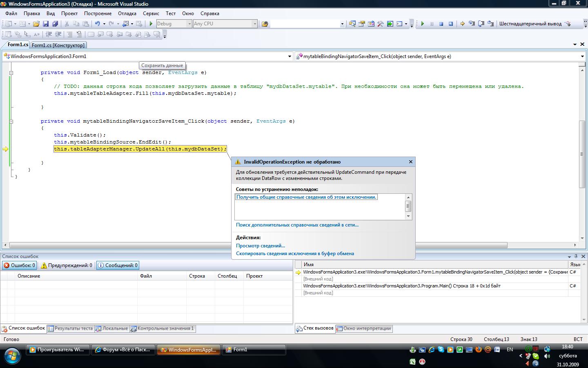The height and width of the screenshot is (368, 588).
Task: Open the Отладка menu
Action: pyautogui.click(x=127, y=13)
